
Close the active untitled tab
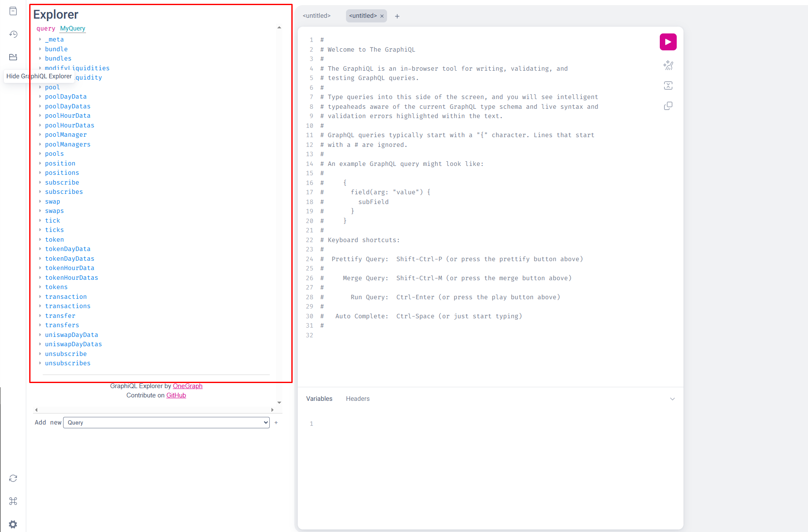pyautogui.click(x=382, y=16)
